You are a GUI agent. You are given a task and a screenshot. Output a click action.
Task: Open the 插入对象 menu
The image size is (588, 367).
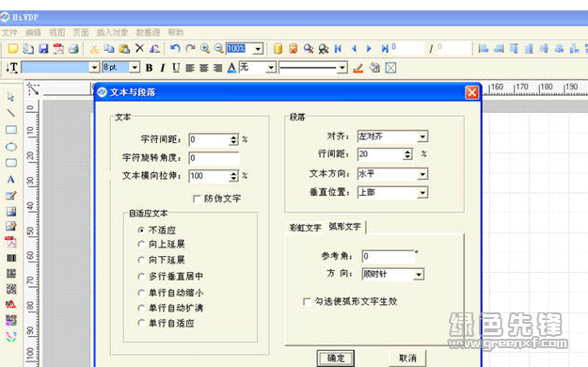coord(113,32)
